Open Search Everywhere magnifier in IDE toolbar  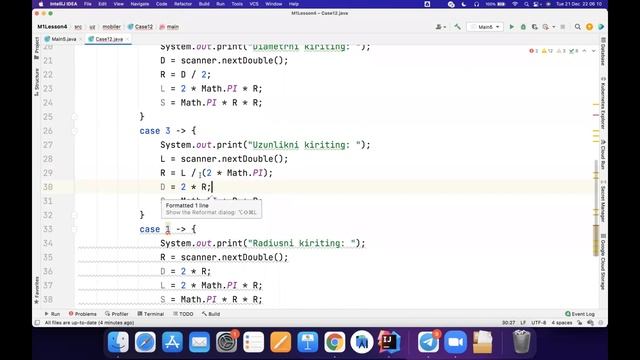tap(578, 27)
